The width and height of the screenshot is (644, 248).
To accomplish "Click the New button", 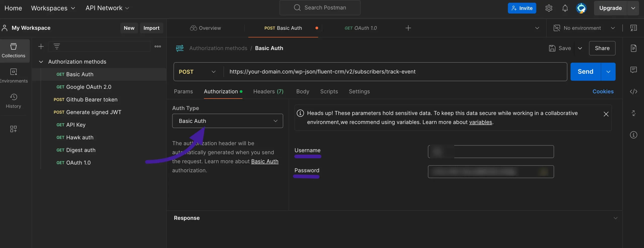I will pos(129,28).
